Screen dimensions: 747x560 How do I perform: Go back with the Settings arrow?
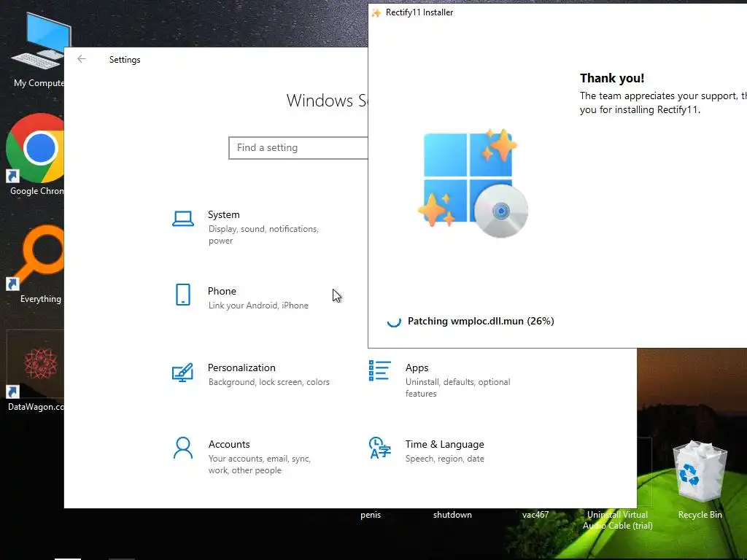click(x=82, y=59)
